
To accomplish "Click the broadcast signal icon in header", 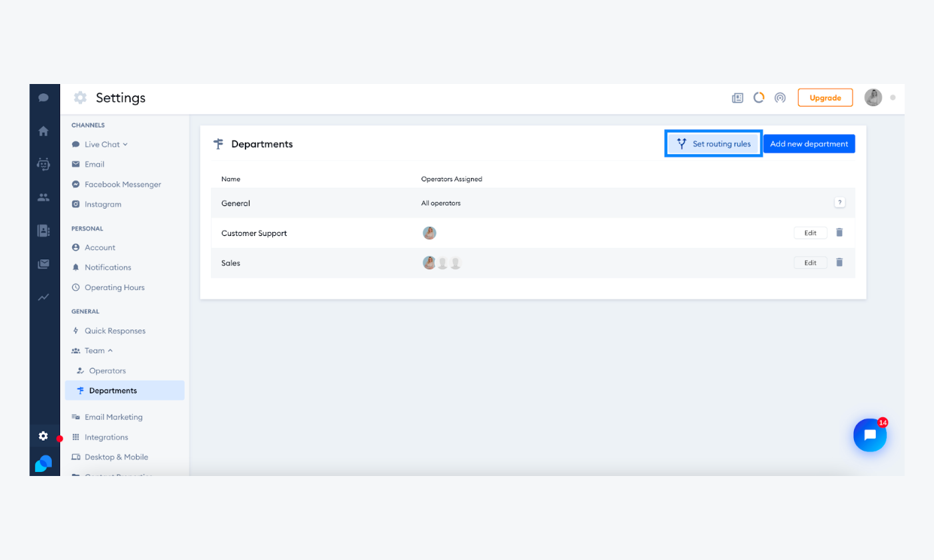I will [780, 98].
